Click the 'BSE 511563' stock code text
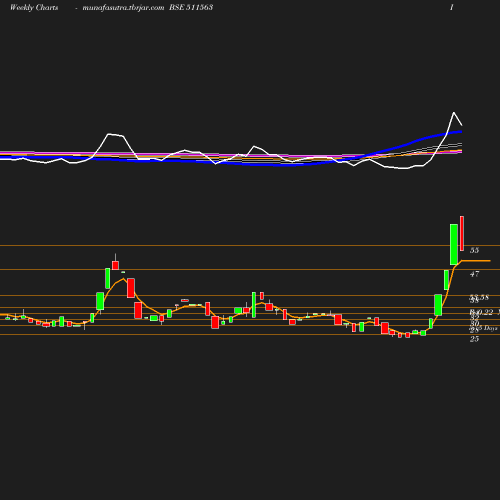 [191, 7]
